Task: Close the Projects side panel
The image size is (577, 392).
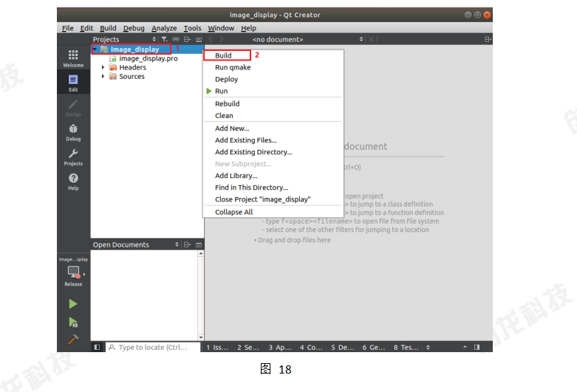Action: point(199,39)
